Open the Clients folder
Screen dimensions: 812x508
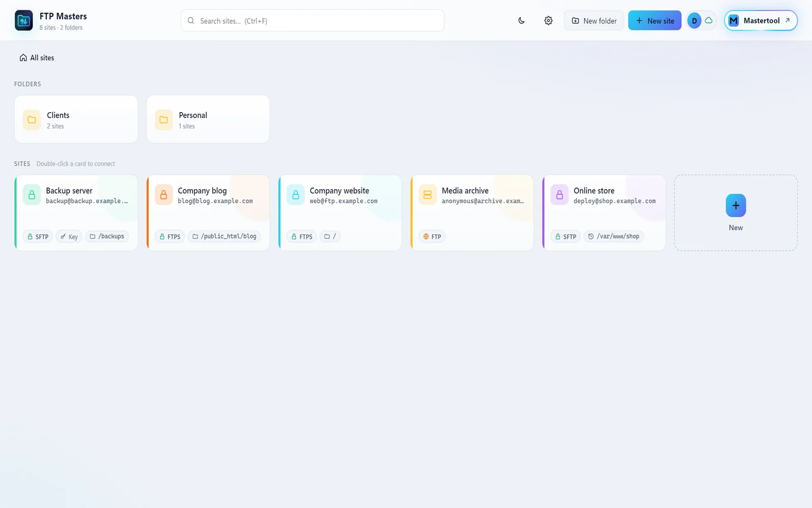point(76,119)
